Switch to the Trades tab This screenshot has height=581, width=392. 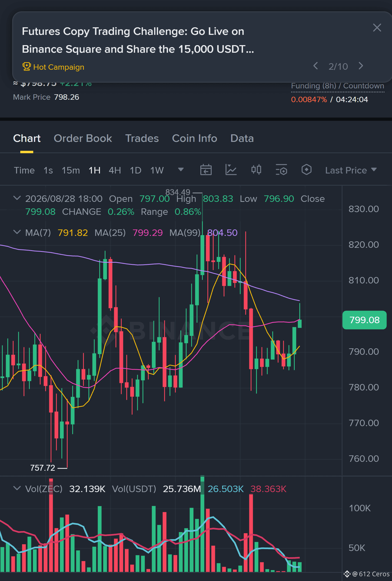click(142, 138)
